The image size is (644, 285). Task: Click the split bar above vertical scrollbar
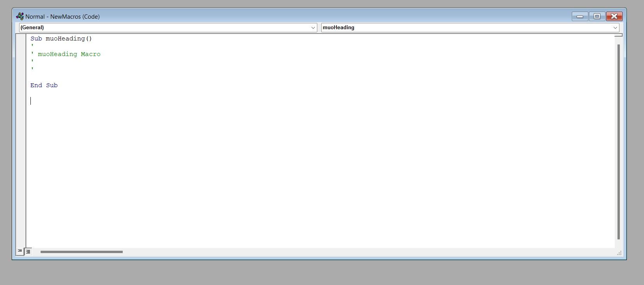(619, 35)
